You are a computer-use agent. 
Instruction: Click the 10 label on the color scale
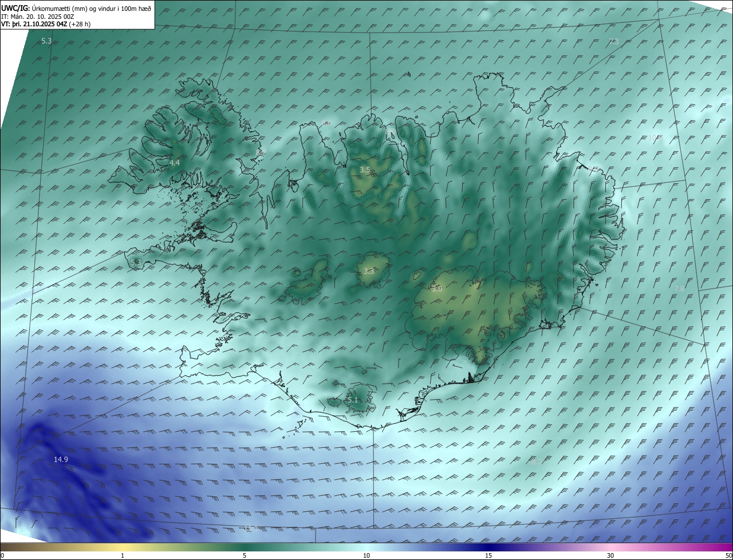[x=366, y=555]
